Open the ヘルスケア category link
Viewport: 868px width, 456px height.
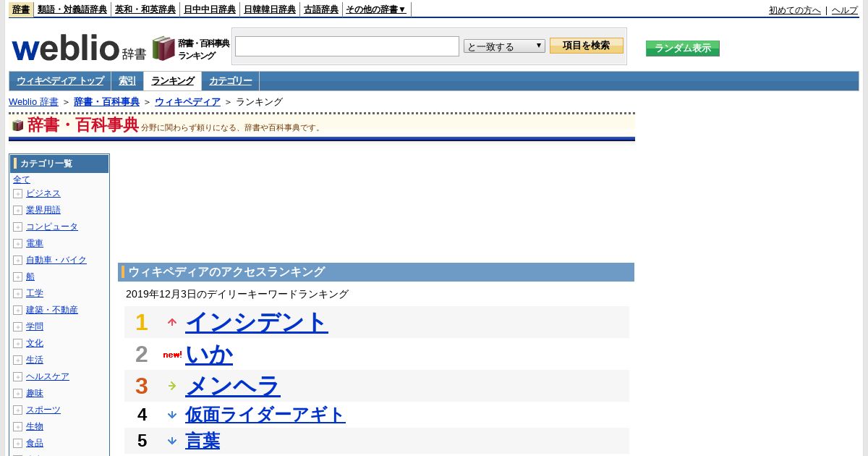click(48, 377)
